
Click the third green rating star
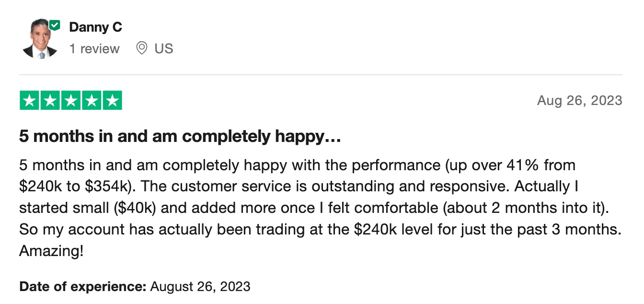click(x=71, y=100)
